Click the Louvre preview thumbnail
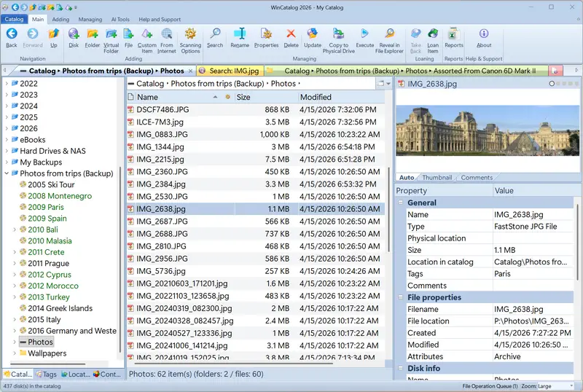Viewport: 583px width, 392px height. (488, 130)
